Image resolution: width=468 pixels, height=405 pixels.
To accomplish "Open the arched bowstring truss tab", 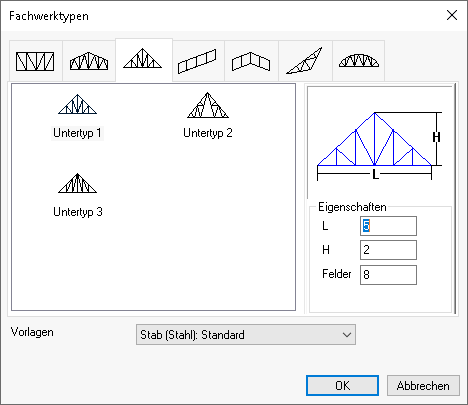I will pyautogui.click(x=359, y=61).
